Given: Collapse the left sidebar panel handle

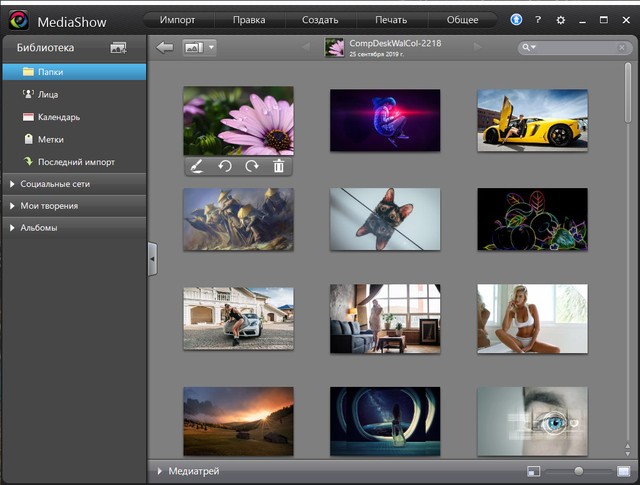Looking at the screenshot, I should (152, 258).
